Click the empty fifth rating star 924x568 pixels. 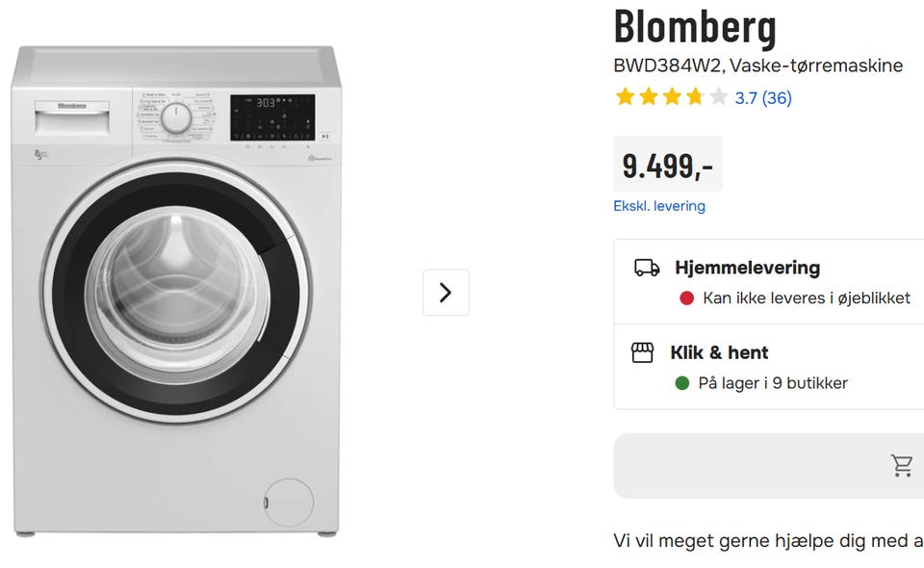pos(718,96)
